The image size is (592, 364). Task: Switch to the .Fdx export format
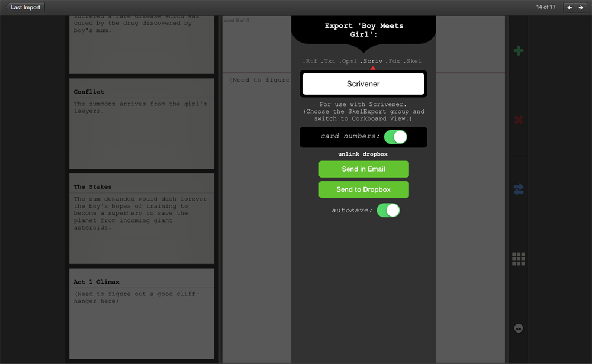click(392, 61)
